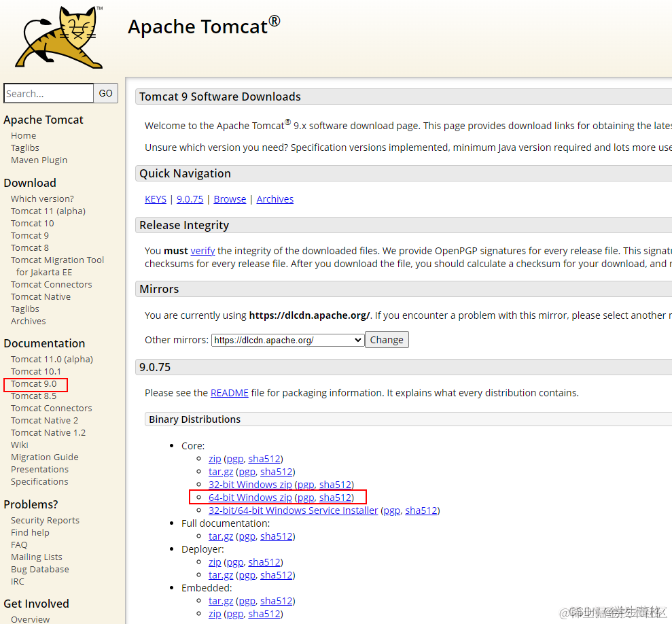The image size is (672, 624).
Task: Open sha512 for Windows Service Installer
Action: point(421,510)
